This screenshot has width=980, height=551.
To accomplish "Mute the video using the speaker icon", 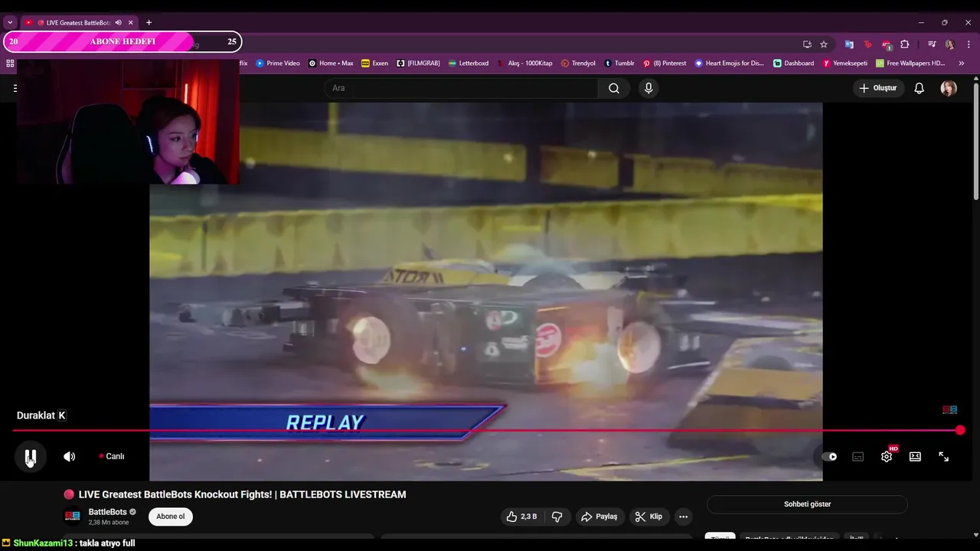I will point(69,457).
